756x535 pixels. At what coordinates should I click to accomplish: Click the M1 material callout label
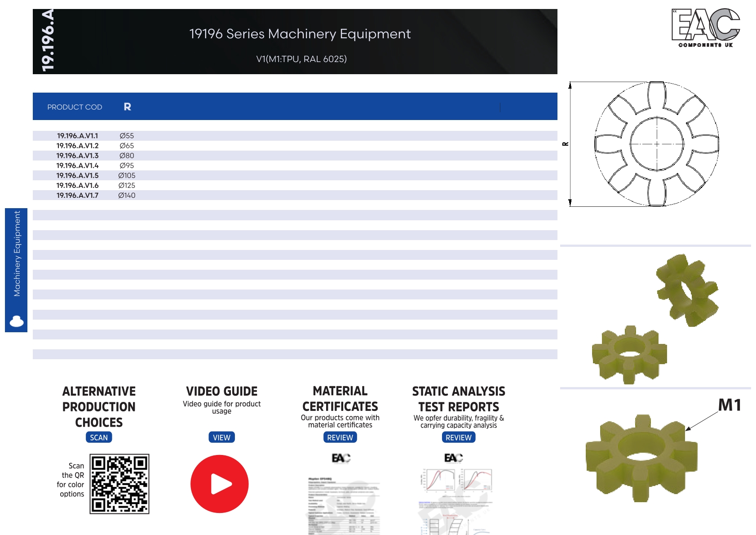pos(729,405)
